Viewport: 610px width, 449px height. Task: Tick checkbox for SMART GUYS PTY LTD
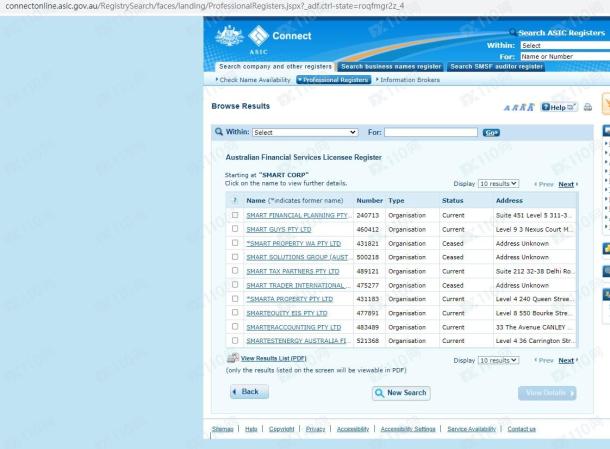coord(235,229)
